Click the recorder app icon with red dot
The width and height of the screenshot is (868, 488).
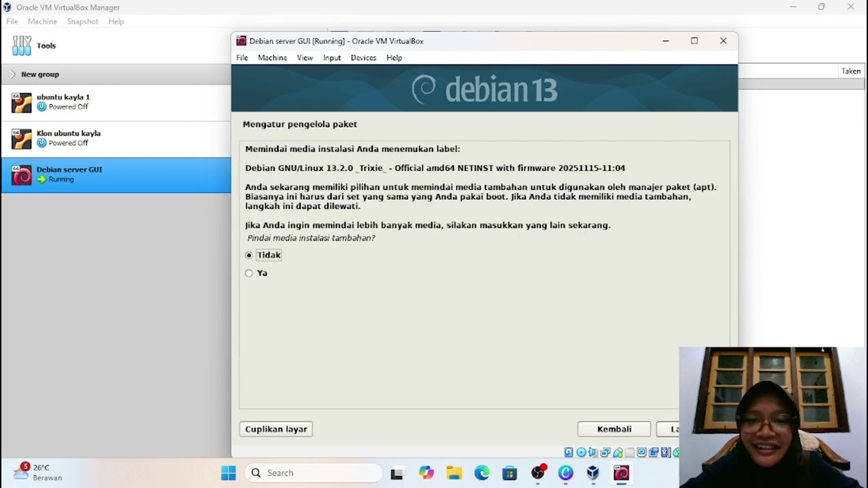click(x=538, y=473)
